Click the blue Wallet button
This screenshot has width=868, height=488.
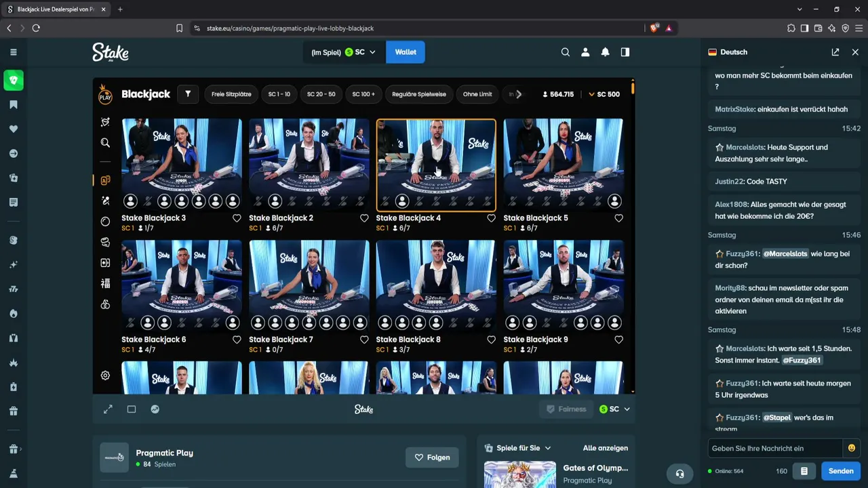click(406, 52)
